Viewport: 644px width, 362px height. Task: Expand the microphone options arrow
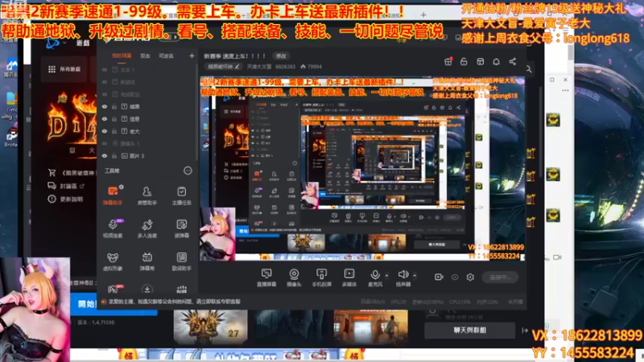(386, 275)
